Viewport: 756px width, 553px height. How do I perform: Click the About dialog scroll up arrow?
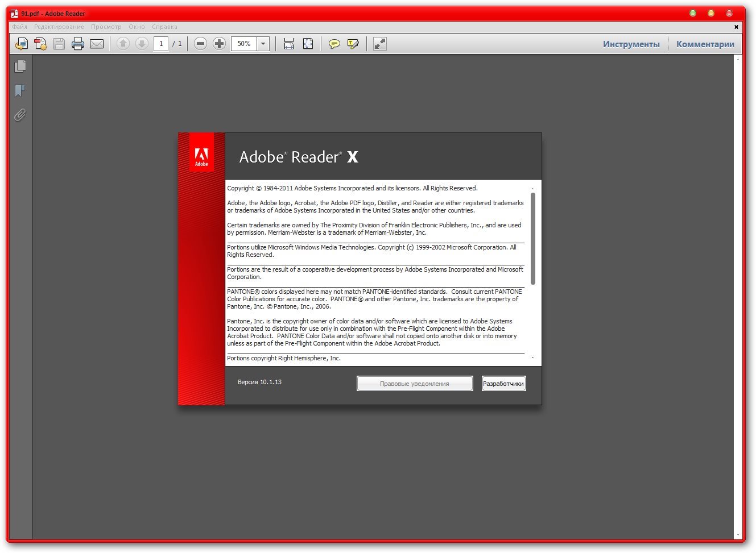click(533, 188)
